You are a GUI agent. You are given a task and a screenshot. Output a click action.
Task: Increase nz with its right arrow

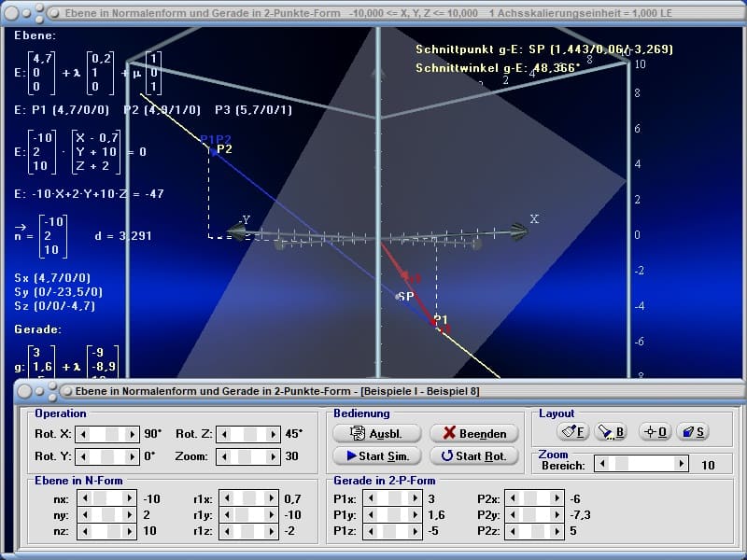(129, 531)
